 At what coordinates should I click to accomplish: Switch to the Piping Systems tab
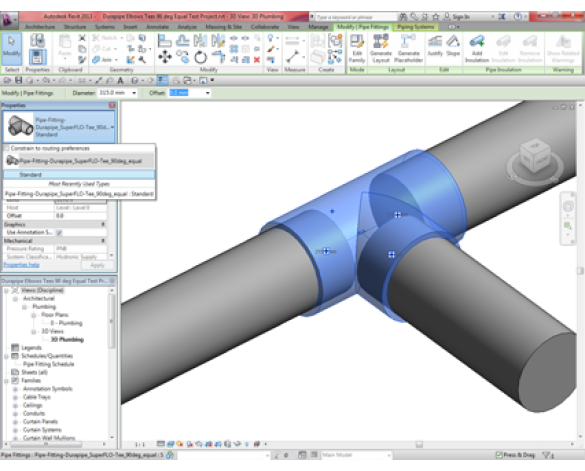[x=416, y=27]
